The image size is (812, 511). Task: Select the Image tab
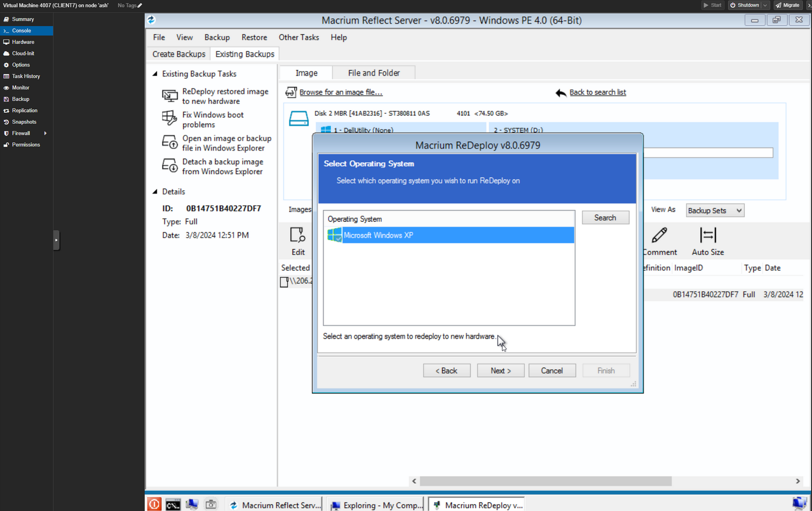coord(306,73)
